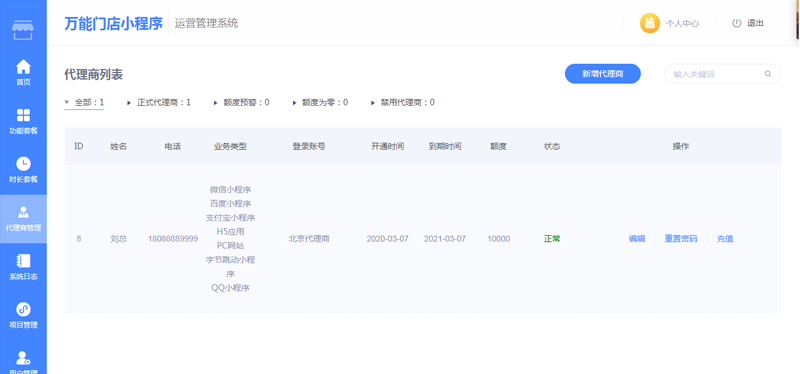Click the 到期时间 column header
This screenshot has width=800, height=374.
click(x=445, y=146)
